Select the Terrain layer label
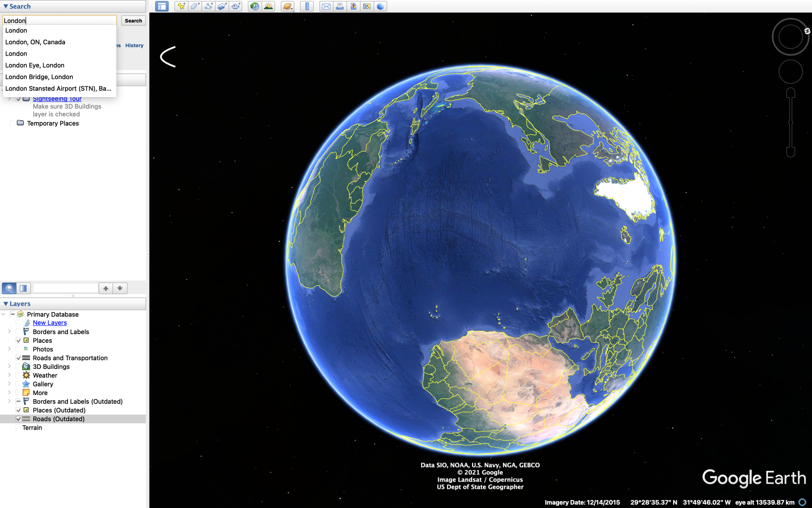This screenshot has width=812, height=508. (32, 428)
